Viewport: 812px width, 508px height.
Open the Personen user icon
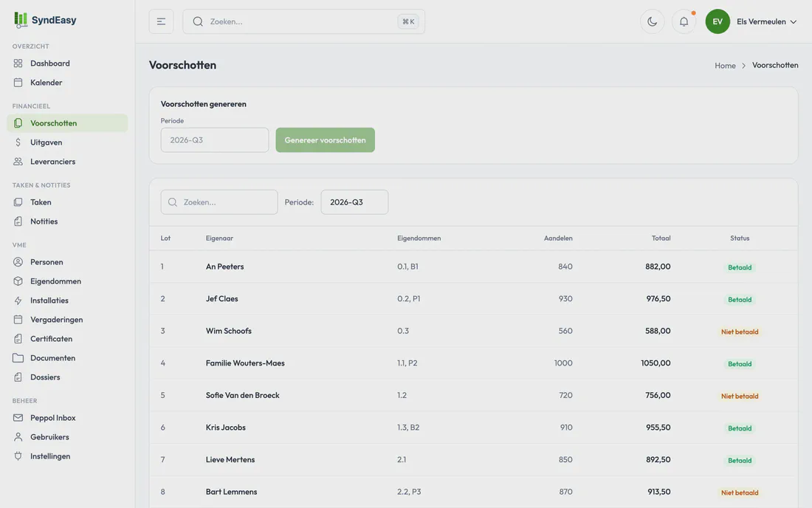18,262
